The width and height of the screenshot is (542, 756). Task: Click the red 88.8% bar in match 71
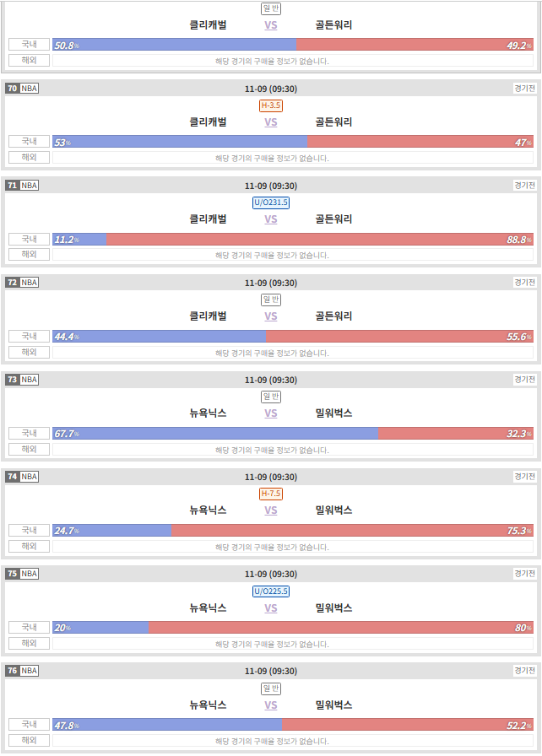click(x=320, y=240)
